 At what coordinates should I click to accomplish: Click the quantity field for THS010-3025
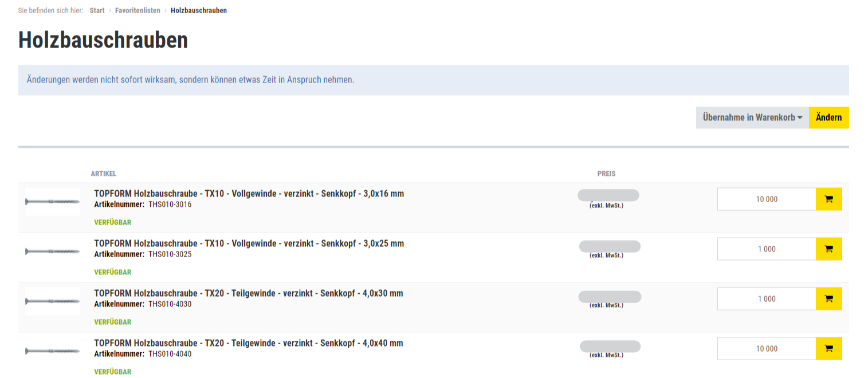pos(766,249)
